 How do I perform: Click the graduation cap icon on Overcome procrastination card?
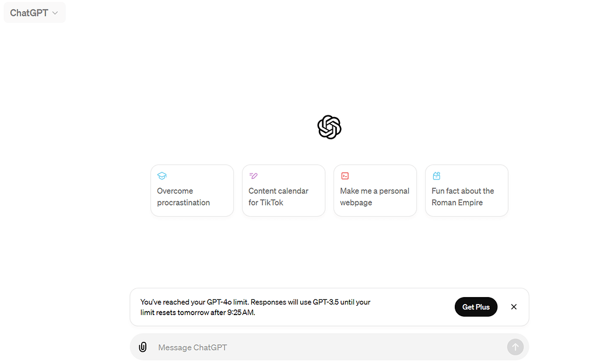(x=162, y=175)
